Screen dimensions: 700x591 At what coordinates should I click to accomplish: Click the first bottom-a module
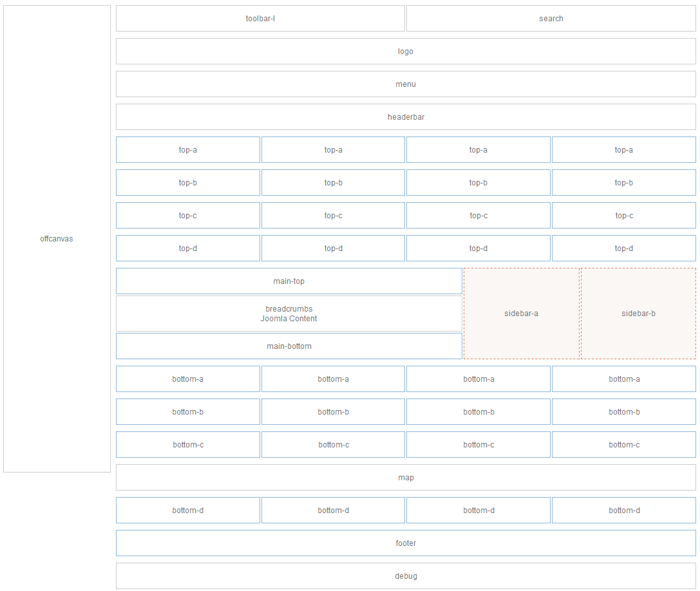click(x=187, y=379)
